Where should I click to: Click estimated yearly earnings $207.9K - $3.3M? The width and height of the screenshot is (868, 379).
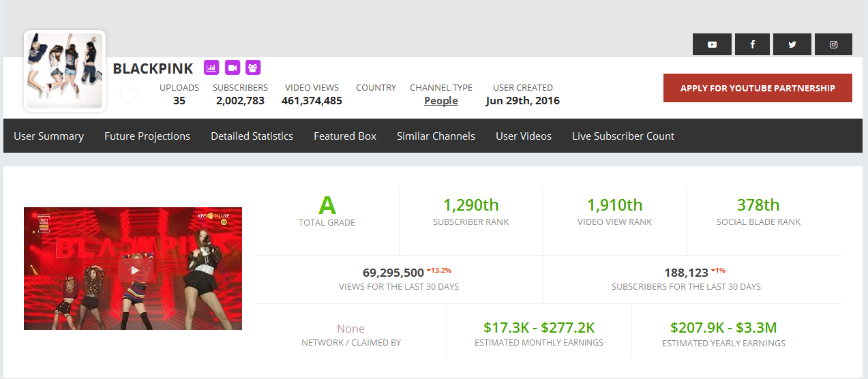coord(723,327)
